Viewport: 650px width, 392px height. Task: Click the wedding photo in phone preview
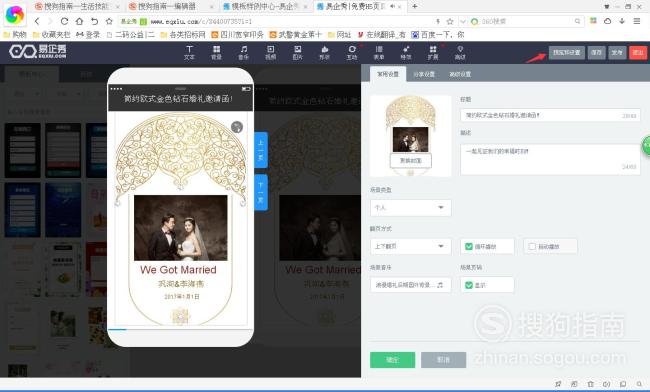point(181,227)
